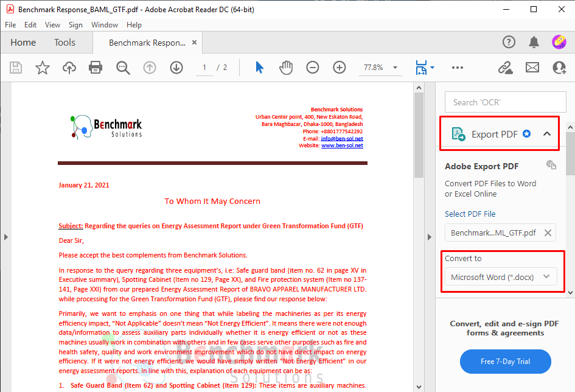The image size is (575, 392).
Task: Open the find text magnifier
Action: [123, 68]
